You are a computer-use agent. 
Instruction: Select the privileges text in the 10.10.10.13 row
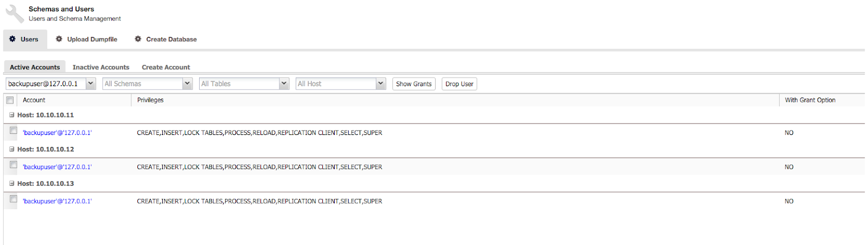(259, 201)
